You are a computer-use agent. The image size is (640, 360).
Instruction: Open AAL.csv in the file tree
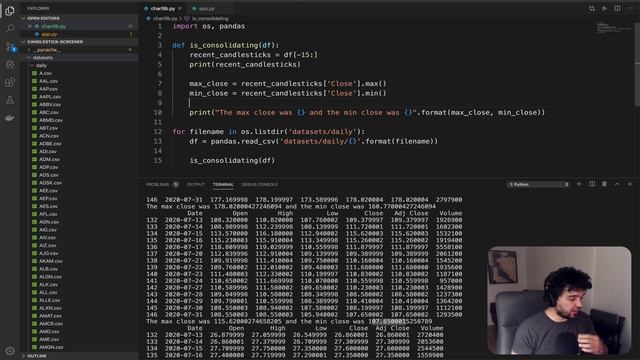(x=48, y=81)
